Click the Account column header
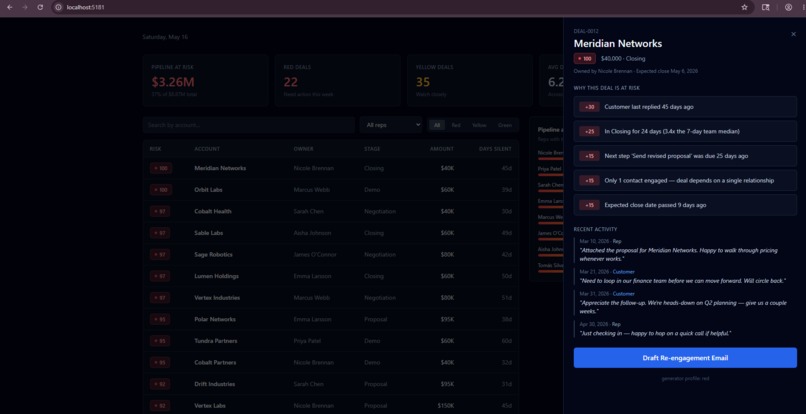This screenshot has width=806, height=414. [x=207, y=149]
